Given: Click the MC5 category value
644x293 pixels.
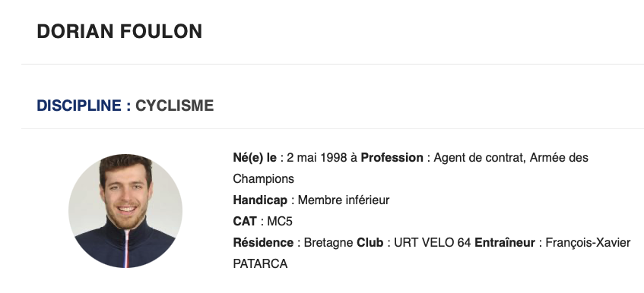Looking at the screenshot, I should (280, 222).
